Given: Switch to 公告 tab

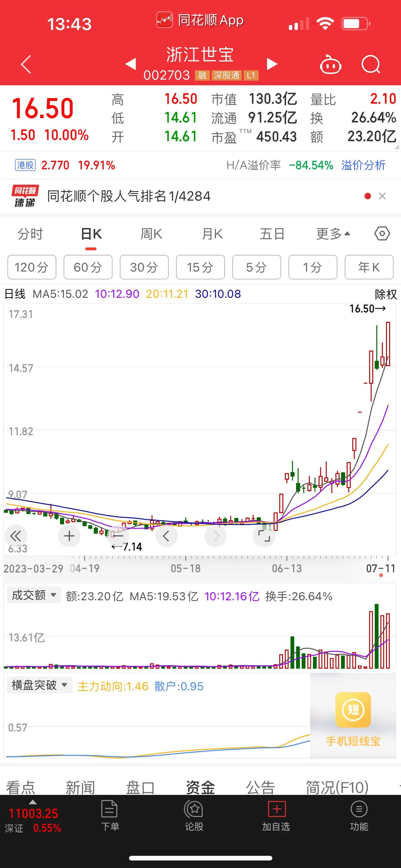Looking at the screenshot, I should click(x=260, y=787).
